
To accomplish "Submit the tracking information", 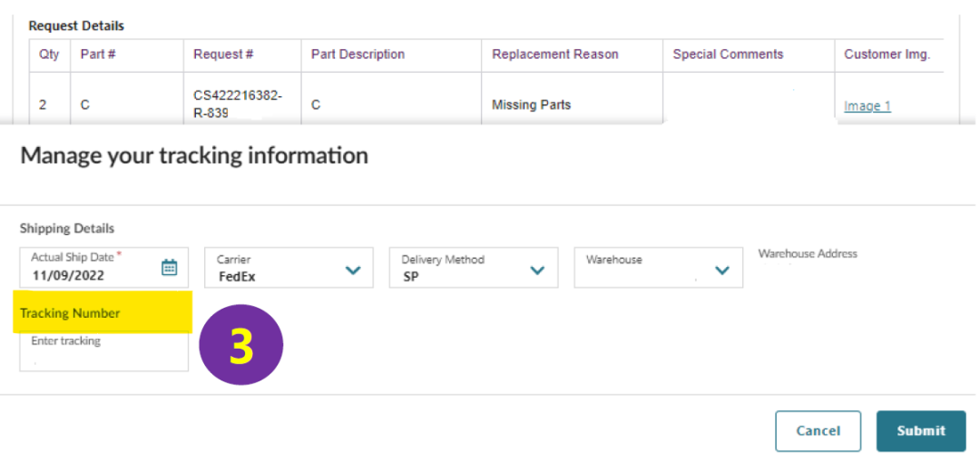I will pyautogui.click(x=920, y=431).
